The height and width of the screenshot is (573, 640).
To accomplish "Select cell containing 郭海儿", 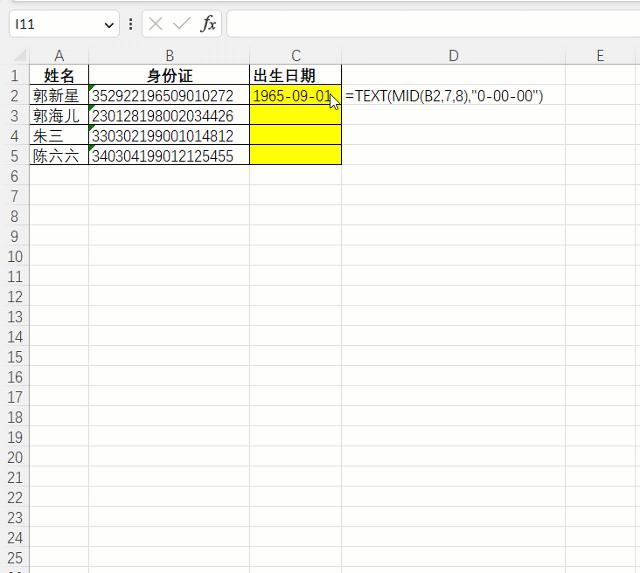I will (x=59, y=115).
